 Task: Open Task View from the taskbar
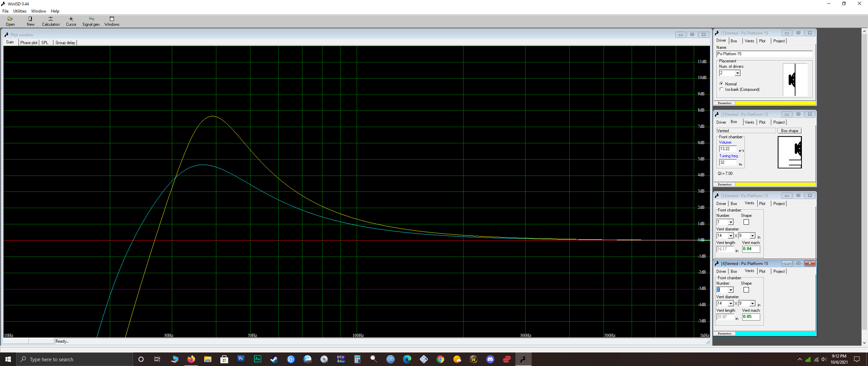[157, 359]
